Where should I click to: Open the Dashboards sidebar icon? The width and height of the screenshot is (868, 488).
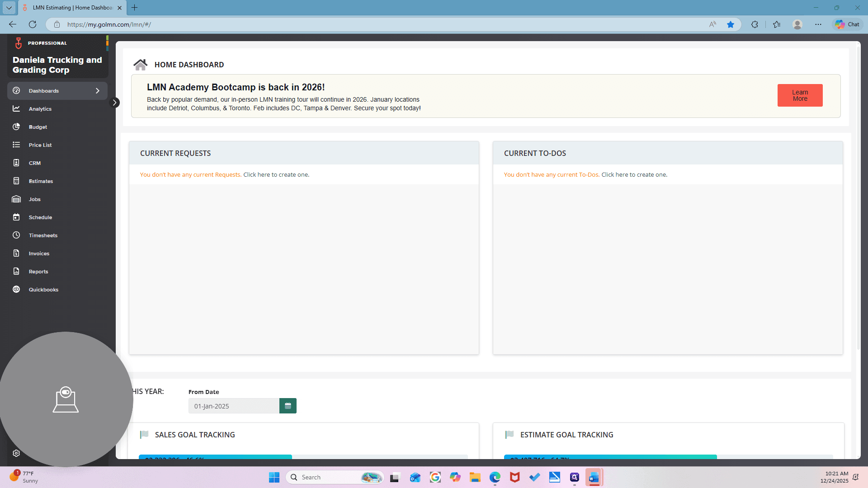16,91
